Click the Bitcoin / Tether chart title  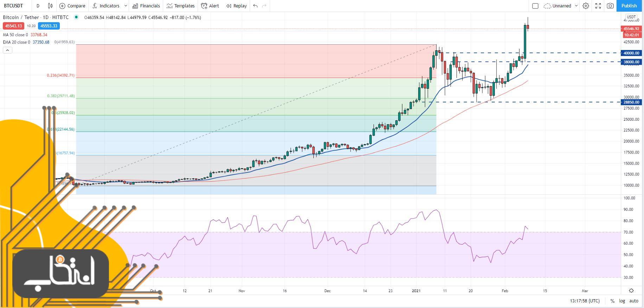tap(21, 17)
